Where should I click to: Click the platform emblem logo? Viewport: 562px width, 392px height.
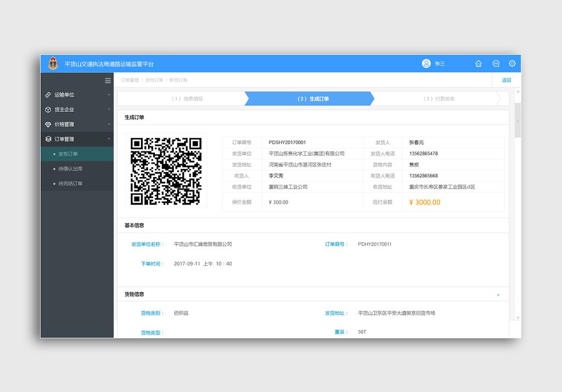(53, 64)
